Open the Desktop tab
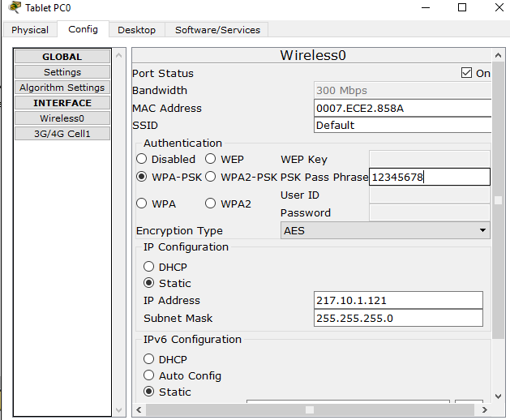Screen dimensions: 510x420 (x=136, y=30)
